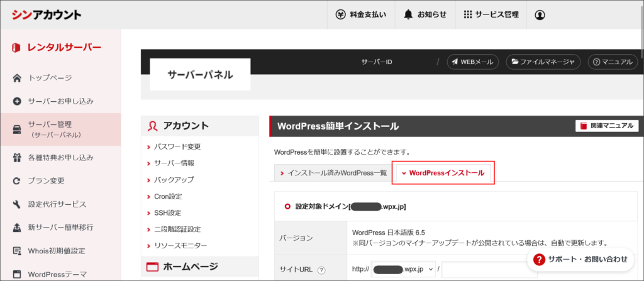The image size is (644, 281).
Task: Click the red support question mark icon
Action: (x=539, y=259)
